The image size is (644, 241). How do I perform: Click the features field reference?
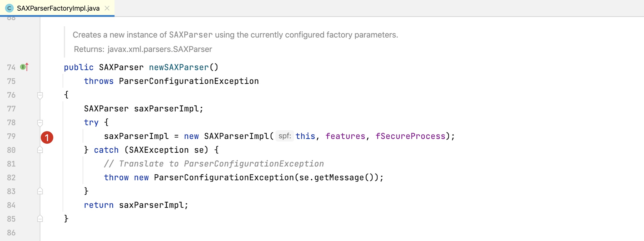pyautogui.click(x=345, y=136)
